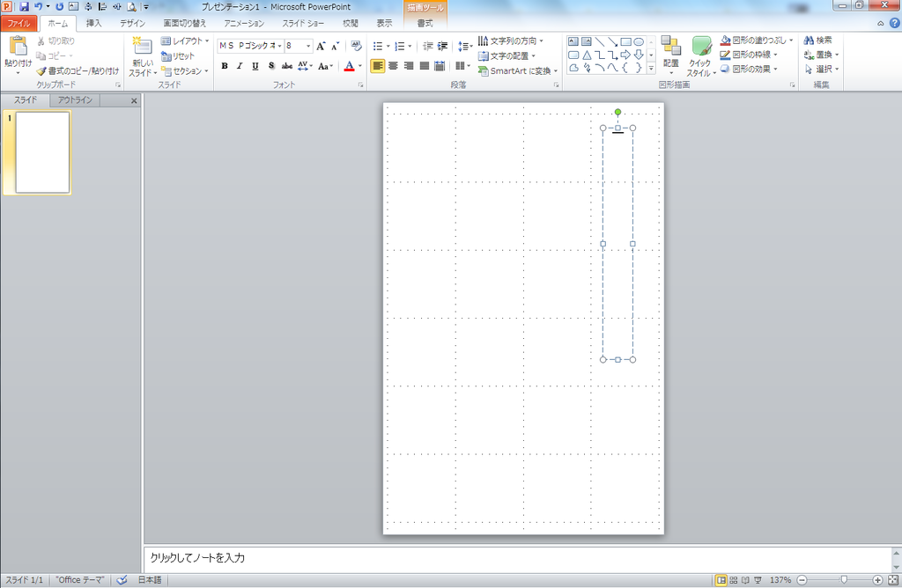902x588 pixels.
Task: Open the Text Direction (文字列の方向) dropdown
Action: [511, 40]
